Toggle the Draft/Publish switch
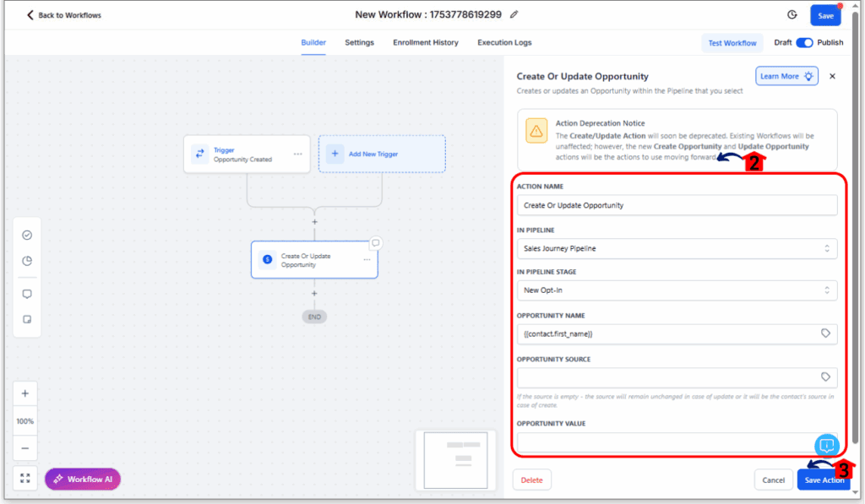Screen dimensions: 865x504 tap(804, 42)
